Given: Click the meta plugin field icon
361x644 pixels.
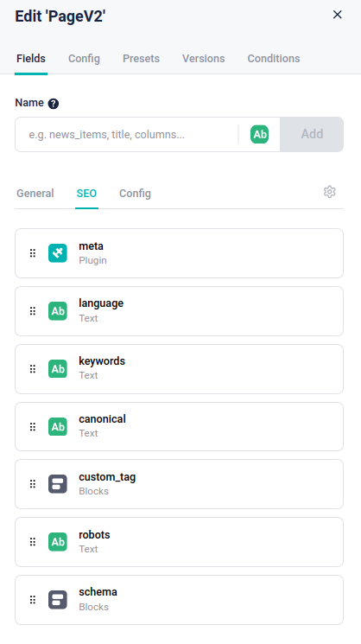Looking at the screenshot, I should [x=57, y=253].
